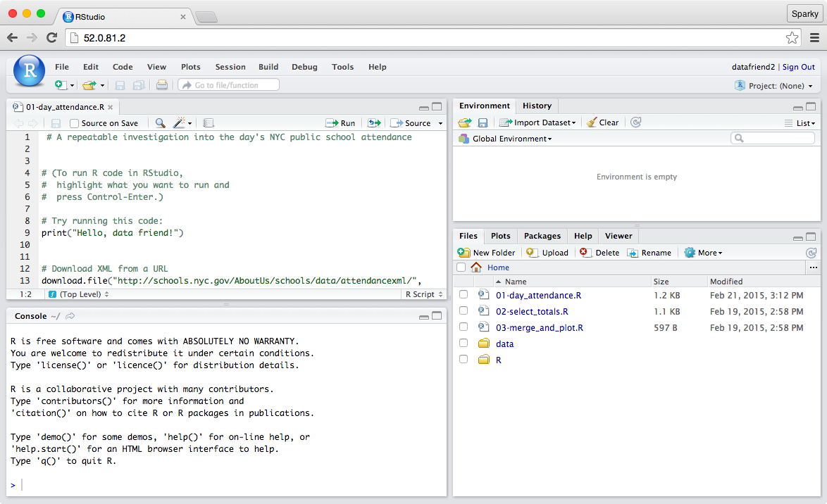The width and height of the screenshot is (827, 504).
Task: Click the console view current directory arrow
Action: tap(70, 316)
